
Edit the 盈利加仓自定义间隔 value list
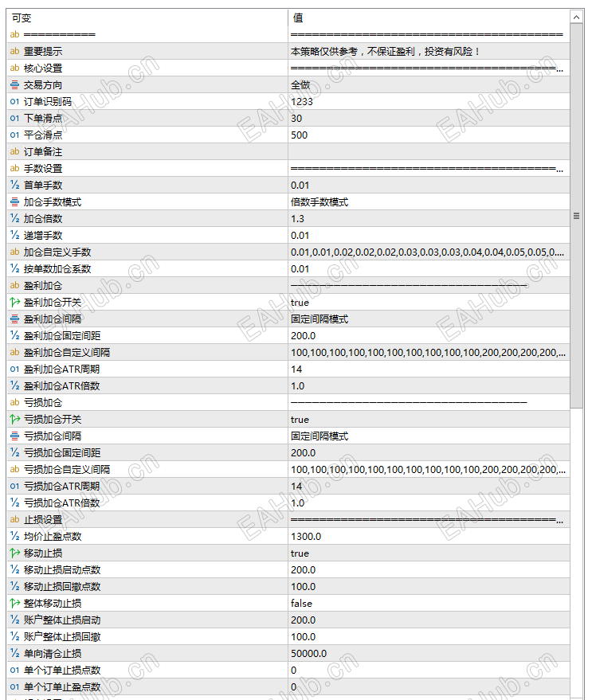tap(429, 353)
